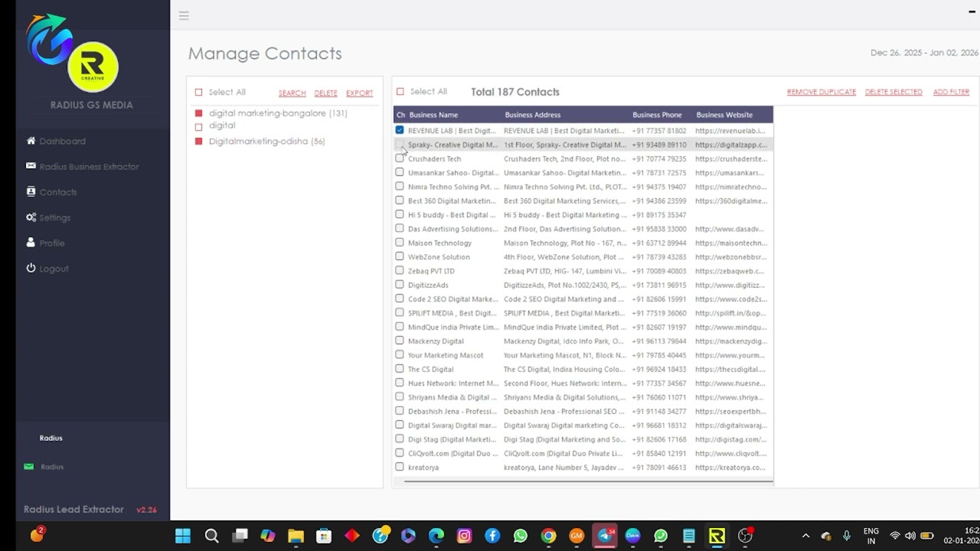Tick the Mackenzy Digital row checkbox
The image size is (980, 551).
coord(400,341)
